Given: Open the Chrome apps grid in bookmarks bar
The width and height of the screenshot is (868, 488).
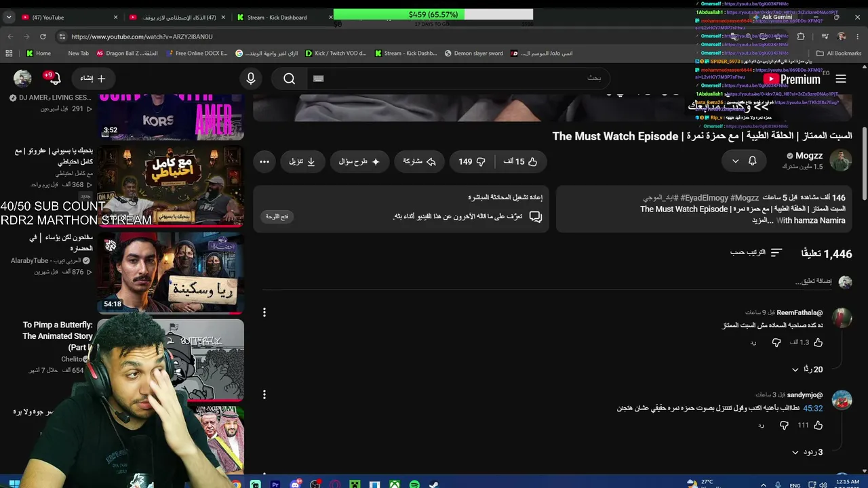Looking at the screenshot, I should point(9,54).
